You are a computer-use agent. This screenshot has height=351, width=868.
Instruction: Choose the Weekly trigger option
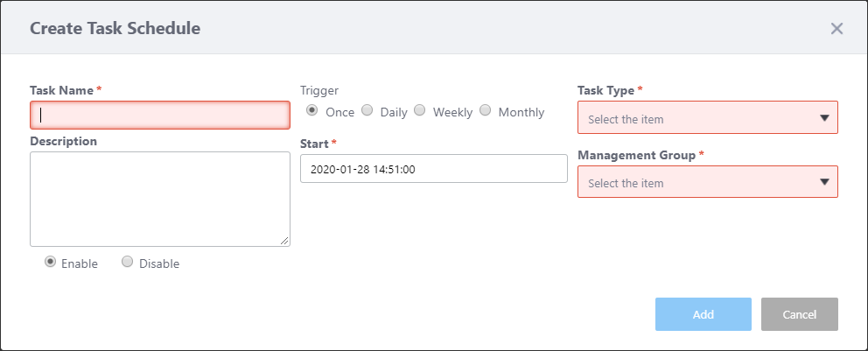(420, 111)
